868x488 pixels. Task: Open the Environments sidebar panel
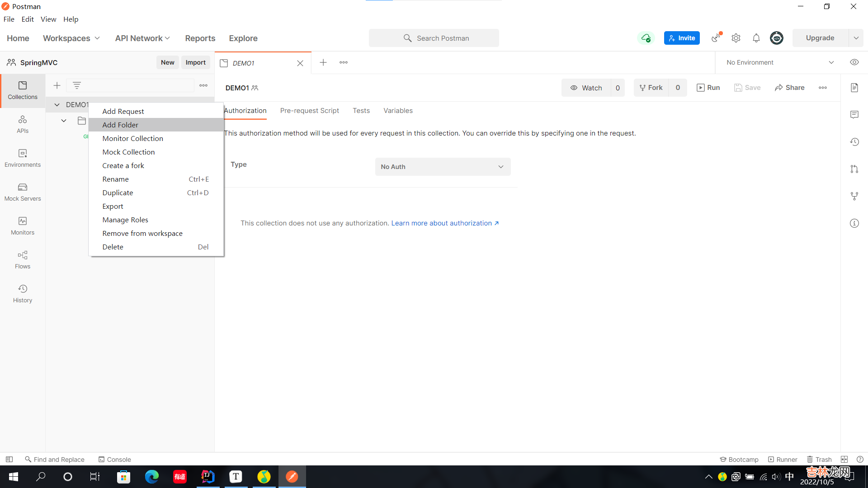point(23,158)
